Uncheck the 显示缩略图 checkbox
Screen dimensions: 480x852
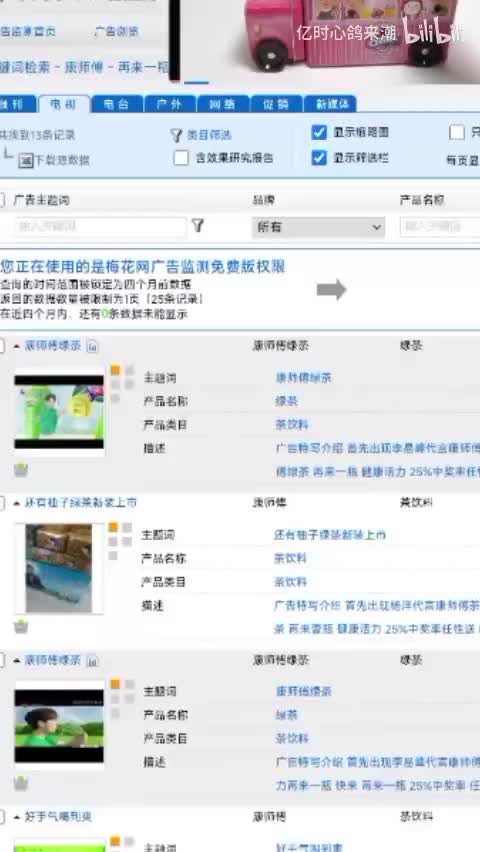(x=319, y=132)
